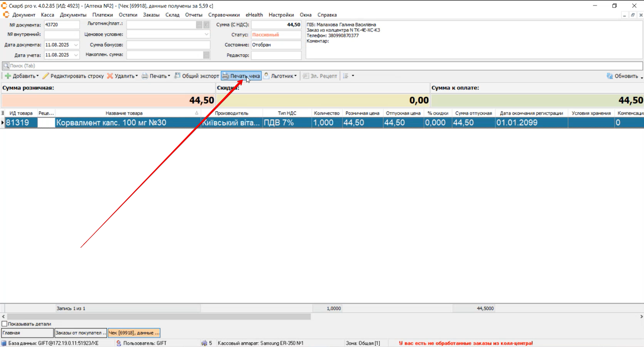Open the Дата учета date dropdown
This screenshot has width=644, height=347.
76,55
